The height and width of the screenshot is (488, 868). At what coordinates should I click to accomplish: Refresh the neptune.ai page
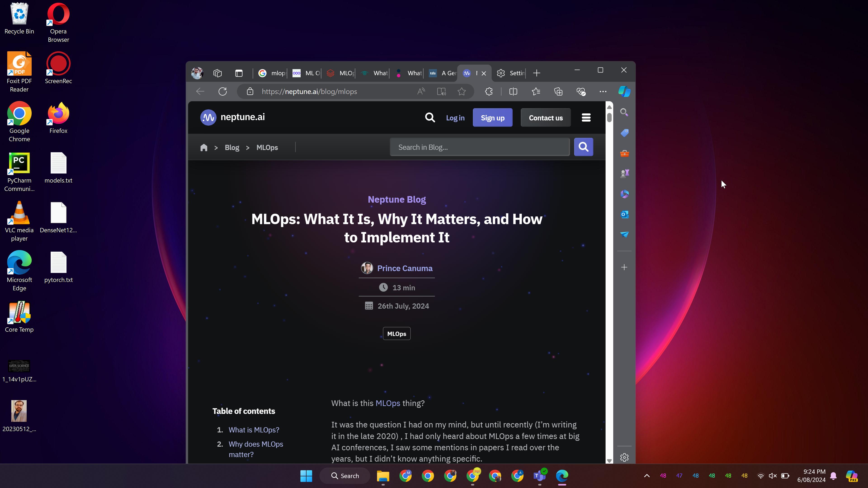point(223,91)
